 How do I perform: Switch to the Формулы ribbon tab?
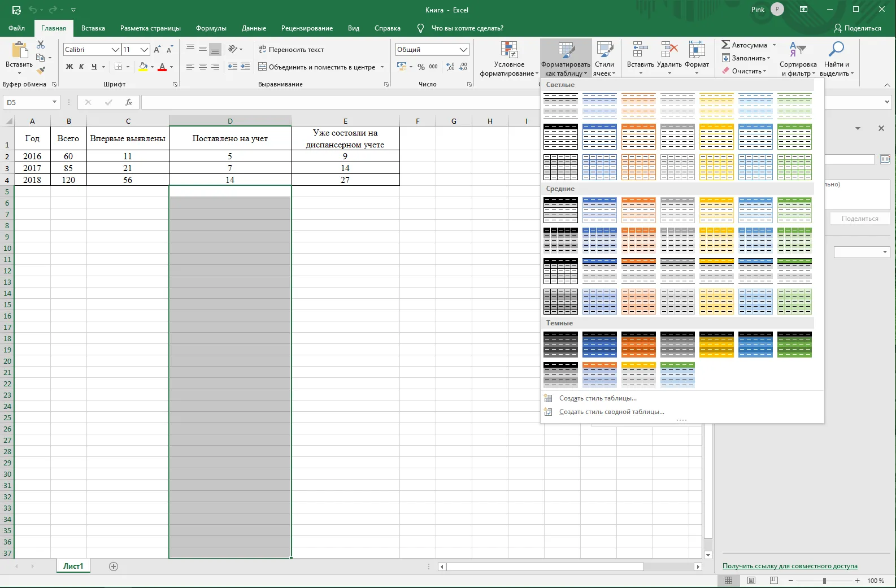[x=211, y=28]
